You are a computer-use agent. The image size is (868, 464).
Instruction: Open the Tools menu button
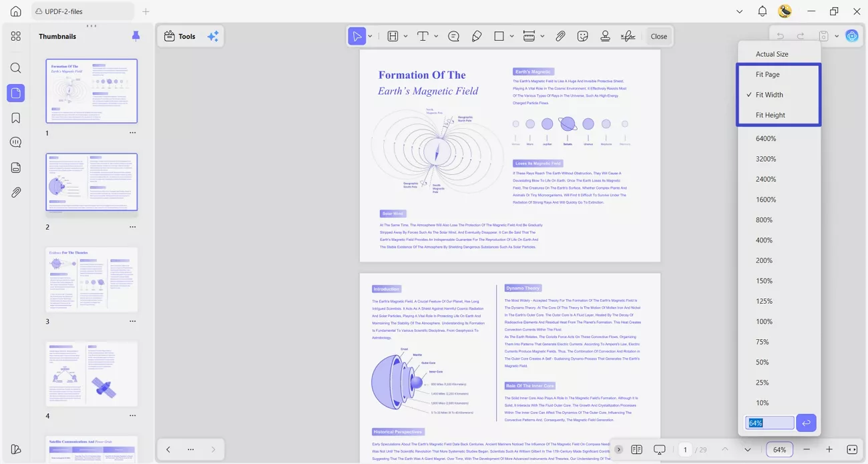(180, 36)
